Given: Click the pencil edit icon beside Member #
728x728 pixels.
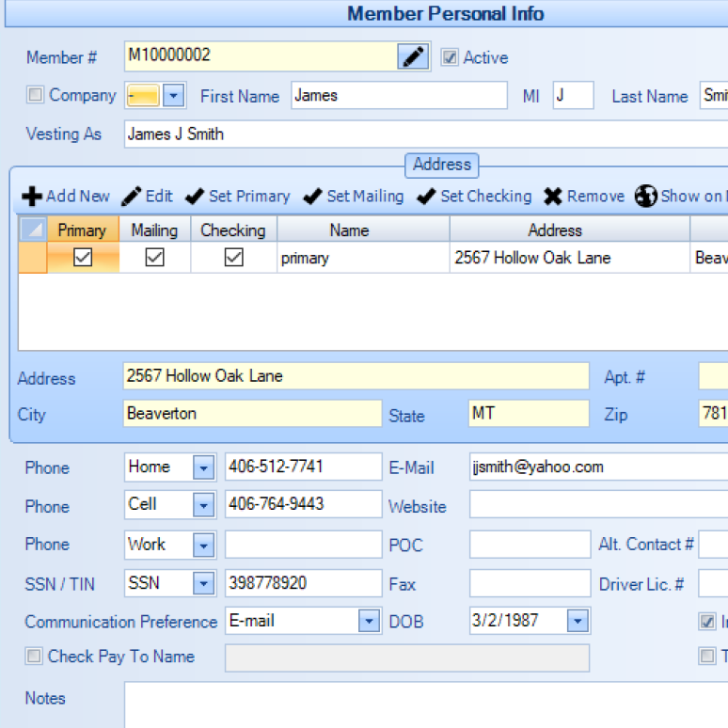Looking at the screenshot, I should [x=414, y=57].
